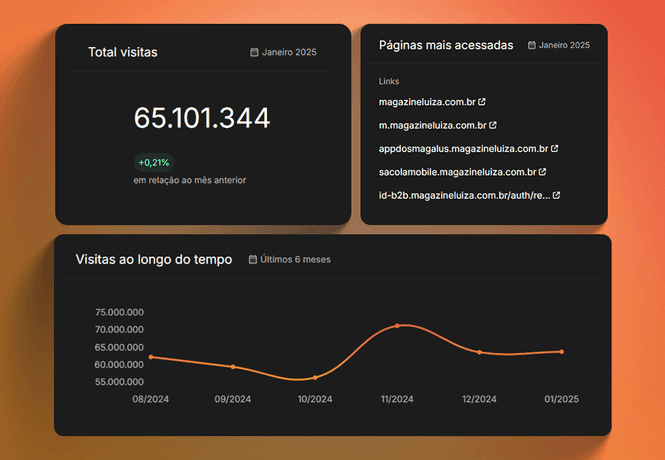Open the id-b2b.magazineluiza.com.br/auth/re... link
The width and height of the screenshot is (665, 460).
pyautogui.click(x=464, y=195)
